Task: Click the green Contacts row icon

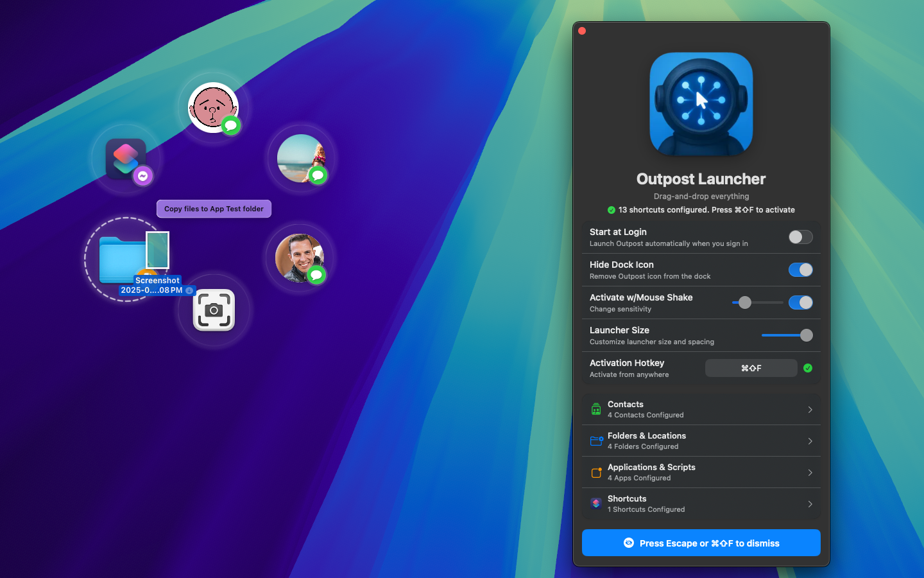Action: (596, 409)
